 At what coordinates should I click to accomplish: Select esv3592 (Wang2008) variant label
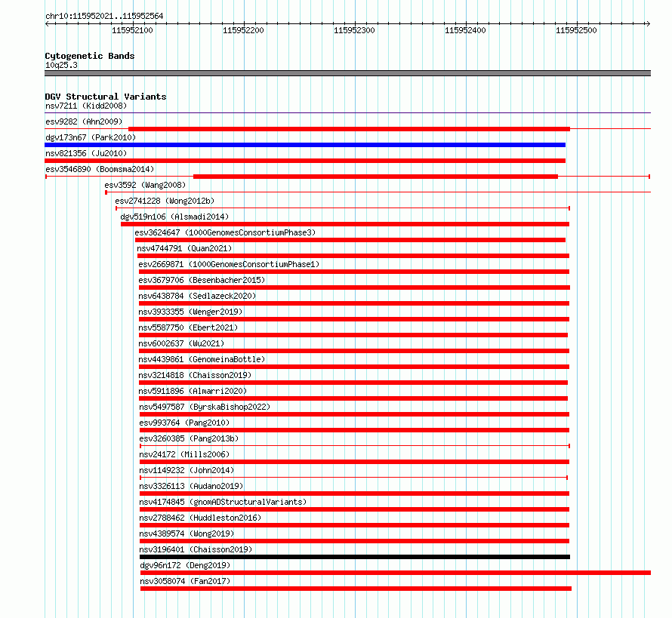coord(145,185)
